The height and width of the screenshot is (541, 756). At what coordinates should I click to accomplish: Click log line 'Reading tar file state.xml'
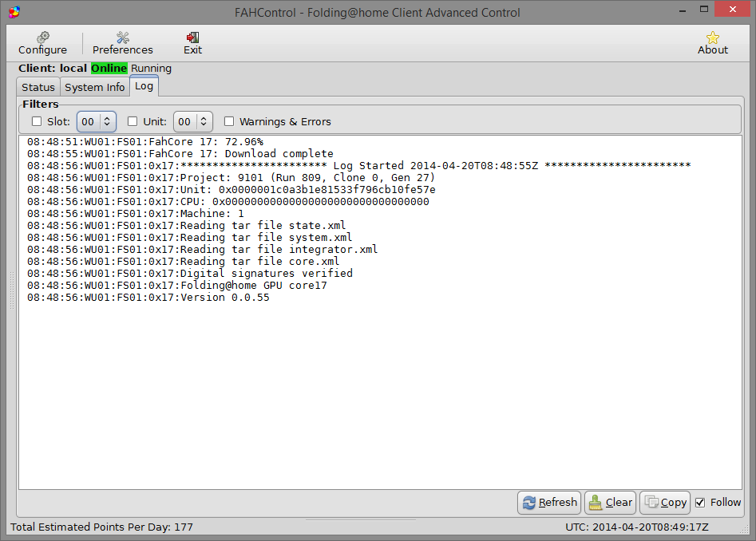(186, 226)
